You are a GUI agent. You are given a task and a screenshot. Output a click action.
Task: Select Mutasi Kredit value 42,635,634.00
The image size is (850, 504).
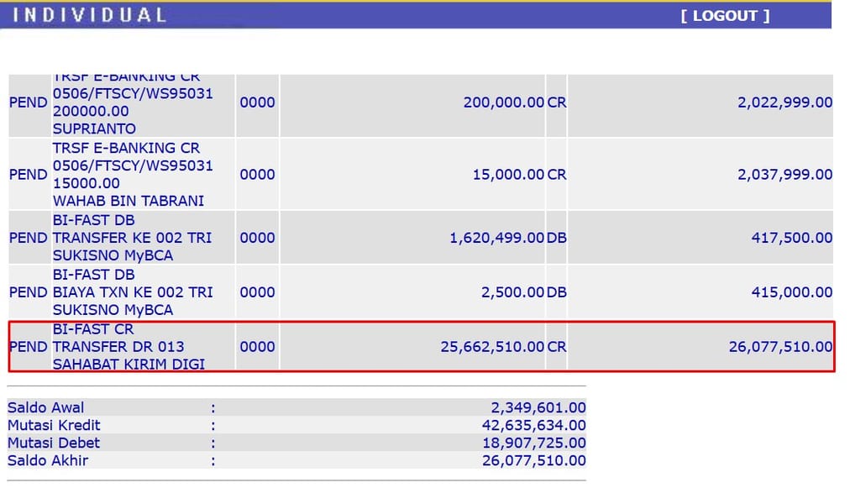[x=534, y=425]
